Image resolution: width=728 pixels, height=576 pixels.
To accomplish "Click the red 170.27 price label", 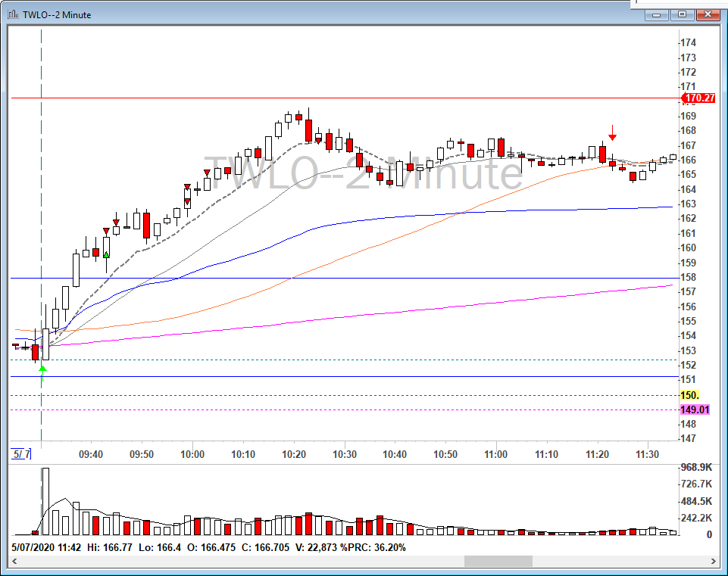I will [x=698, y=98].
